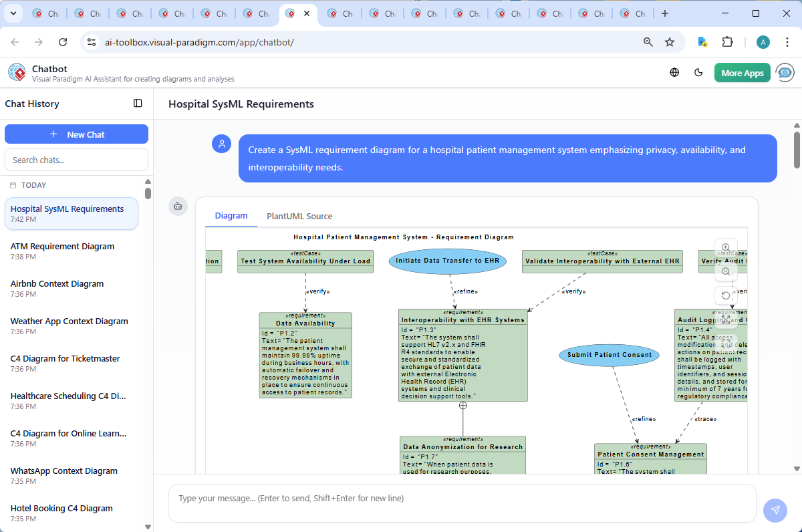Click the message input field at bottom

point(461,502)
